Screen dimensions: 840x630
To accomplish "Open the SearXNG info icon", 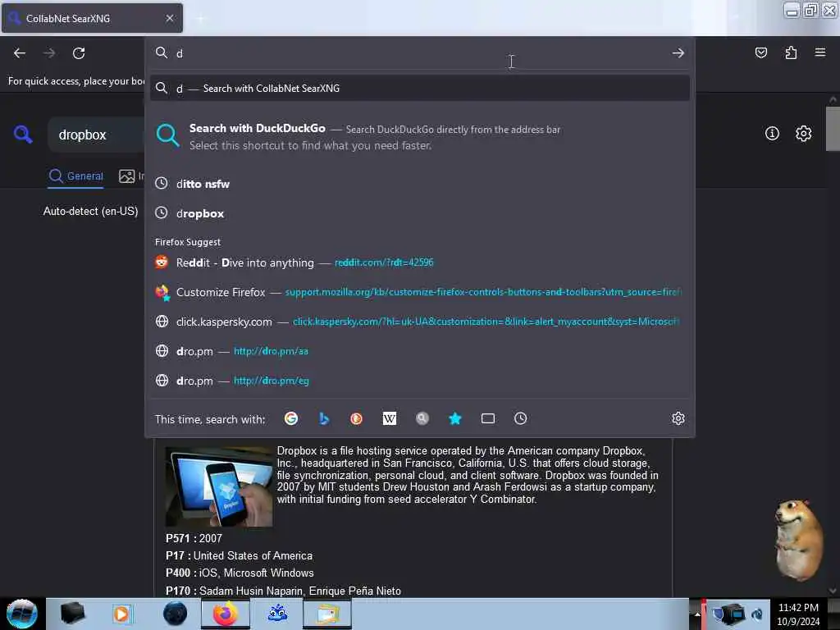I will tap(771, 134).
